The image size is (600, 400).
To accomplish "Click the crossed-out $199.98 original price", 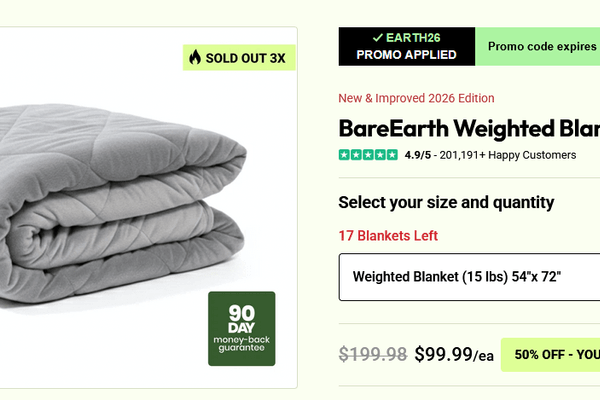I will click(372, 354).
